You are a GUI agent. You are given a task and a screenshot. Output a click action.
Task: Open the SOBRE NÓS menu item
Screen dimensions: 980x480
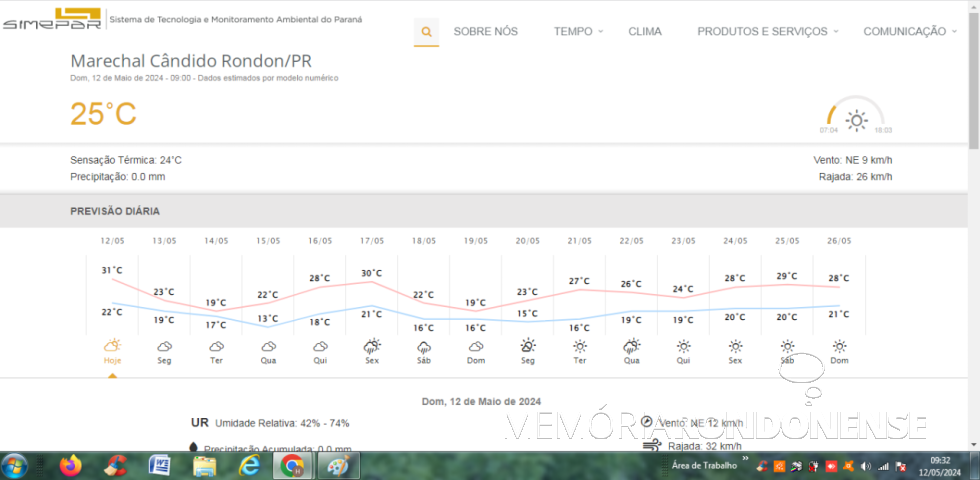[485, 32]
